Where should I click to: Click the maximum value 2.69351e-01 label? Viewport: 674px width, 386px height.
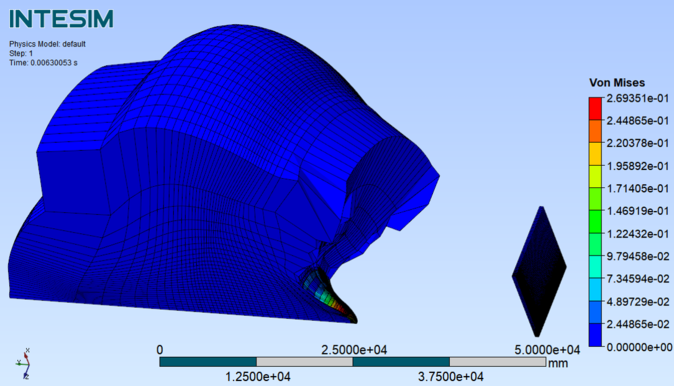[x=638, y=98]
